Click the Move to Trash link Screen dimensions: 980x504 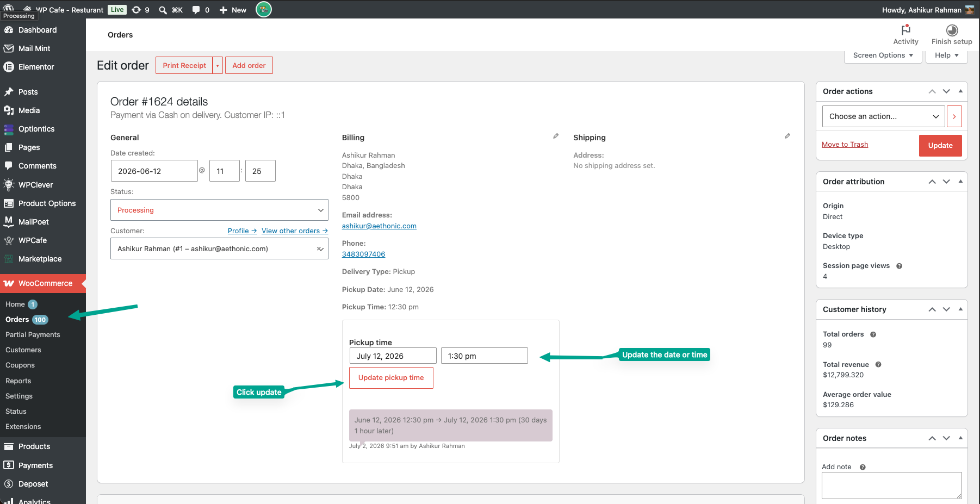pos(845,145)
